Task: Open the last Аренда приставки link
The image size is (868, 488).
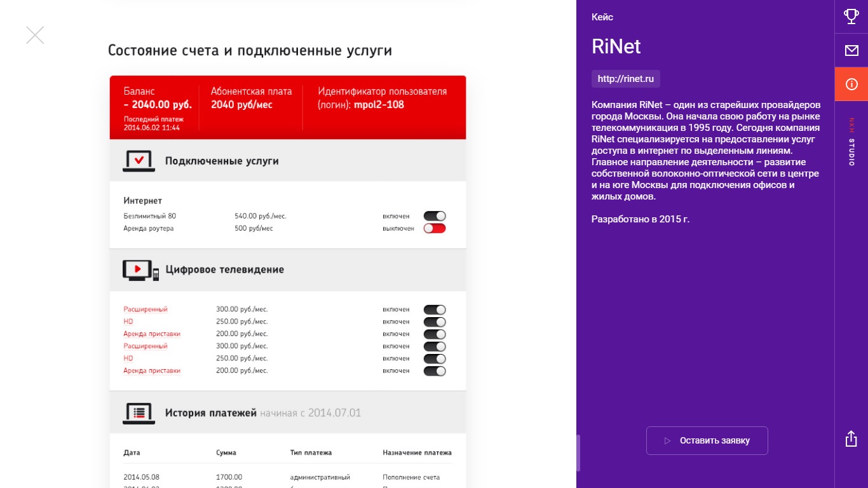Action: pos(152,371)
